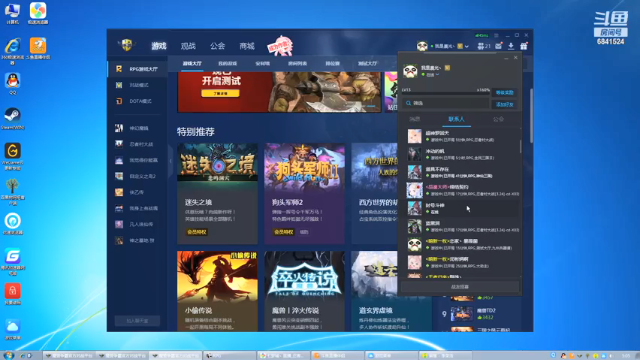Switch to the 消息 tab in friends panel
640x360 pixels.
pos(414,119)
